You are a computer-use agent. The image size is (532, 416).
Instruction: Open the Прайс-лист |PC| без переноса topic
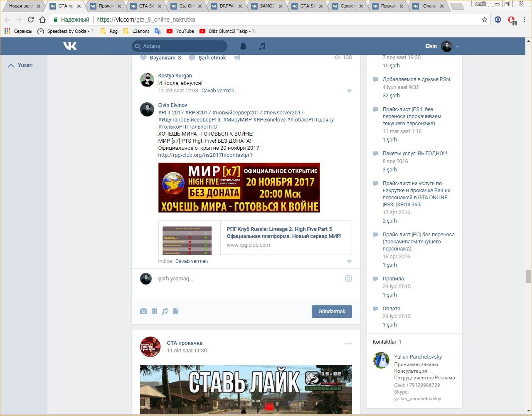(x=419, y=242)
